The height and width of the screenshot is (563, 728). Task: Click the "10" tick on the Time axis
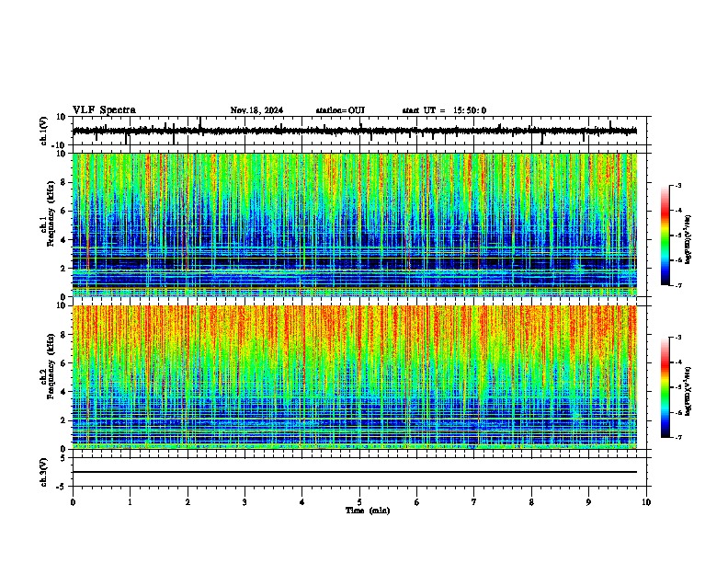click(646, 502)
